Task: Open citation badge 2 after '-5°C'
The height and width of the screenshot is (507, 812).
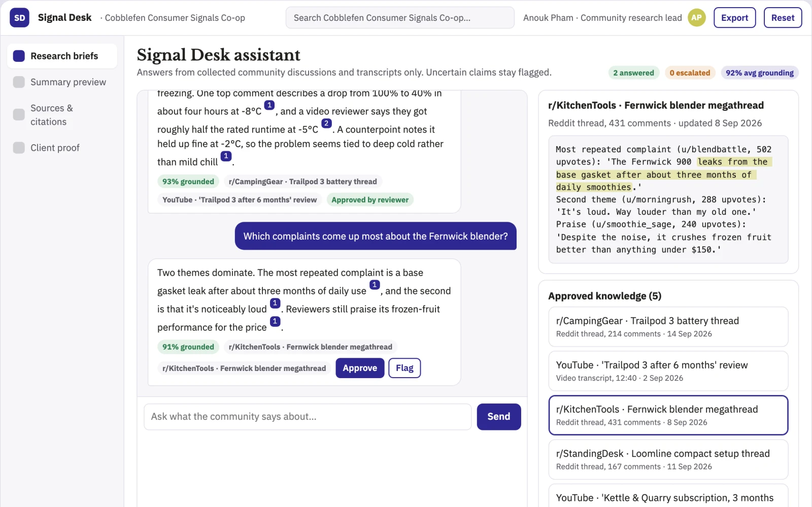Action: point(326,123)
